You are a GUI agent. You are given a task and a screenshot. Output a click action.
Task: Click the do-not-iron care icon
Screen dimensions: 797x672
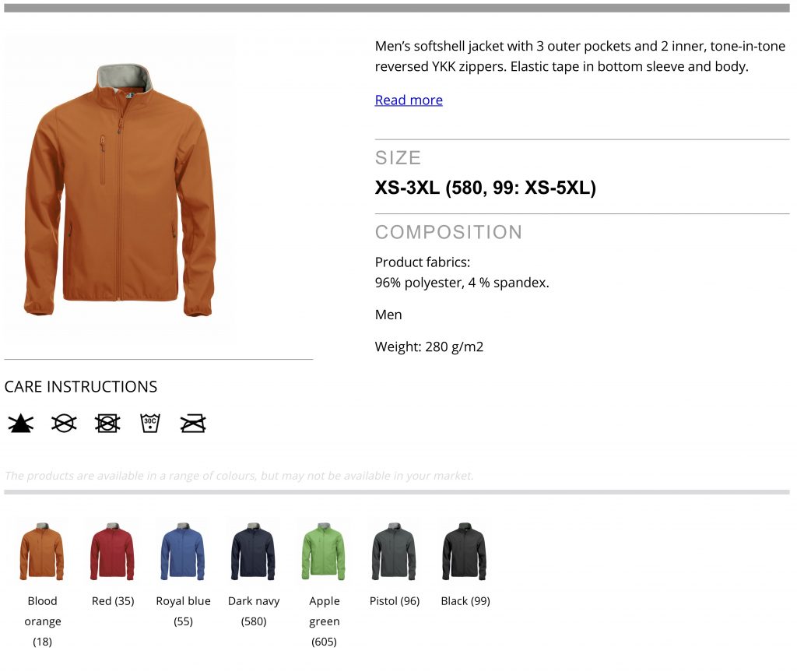[x=193, y=424]
